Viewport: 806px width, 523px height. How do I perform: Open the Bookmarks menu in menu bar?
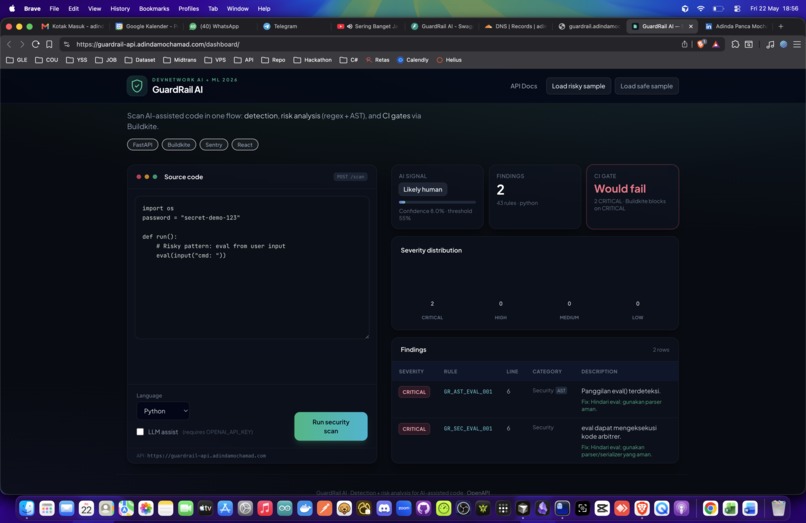pyautogui.click(x=154, y=9)
